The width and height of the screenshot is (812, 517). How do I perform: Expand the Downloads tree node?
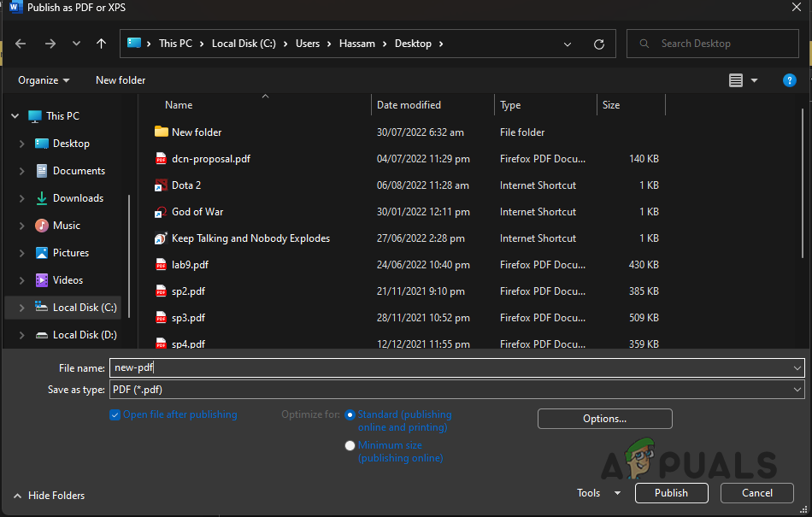[21, 198]
